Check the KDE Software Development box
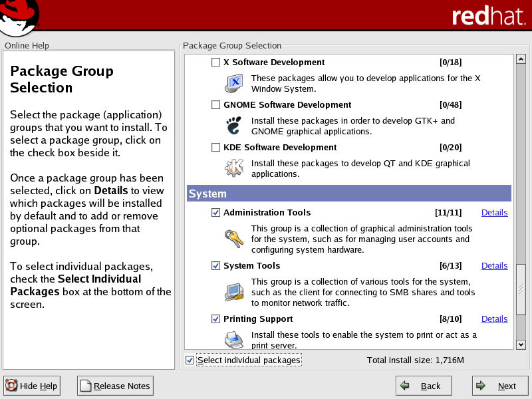This screenshot has height=399, width=532. tap(215, 147)
